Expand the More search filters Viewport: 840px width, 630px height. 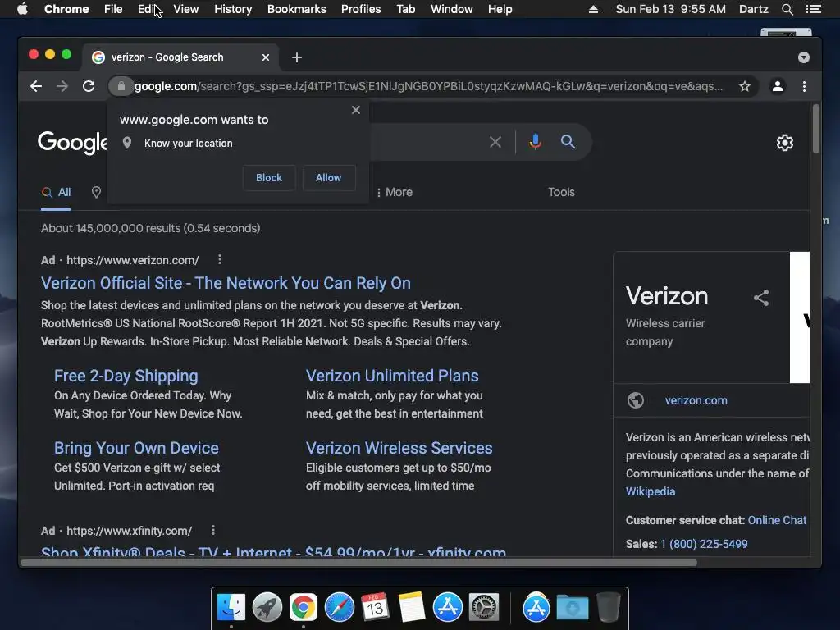coord(395,192)
